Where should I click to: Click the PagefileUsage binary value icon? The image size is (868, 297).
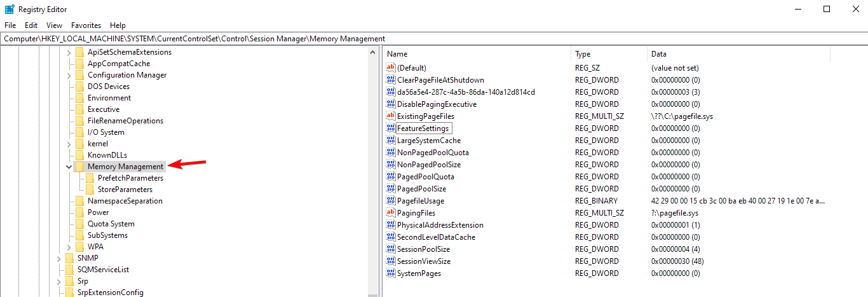point(391,201)
